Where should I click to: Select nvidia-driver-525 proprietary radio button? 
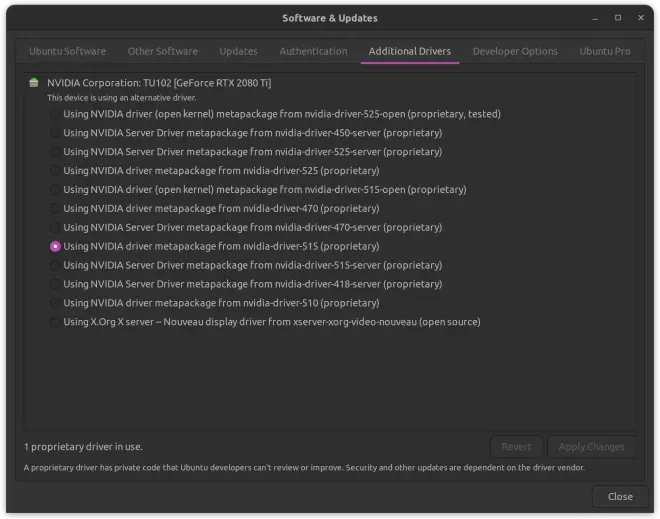click(x=55, y=171)
